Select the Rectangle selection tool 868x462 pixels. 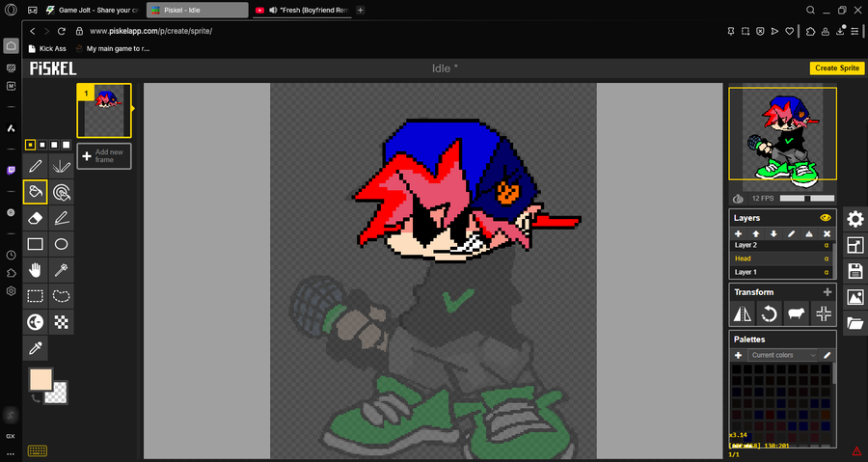[x=36, y=296]
